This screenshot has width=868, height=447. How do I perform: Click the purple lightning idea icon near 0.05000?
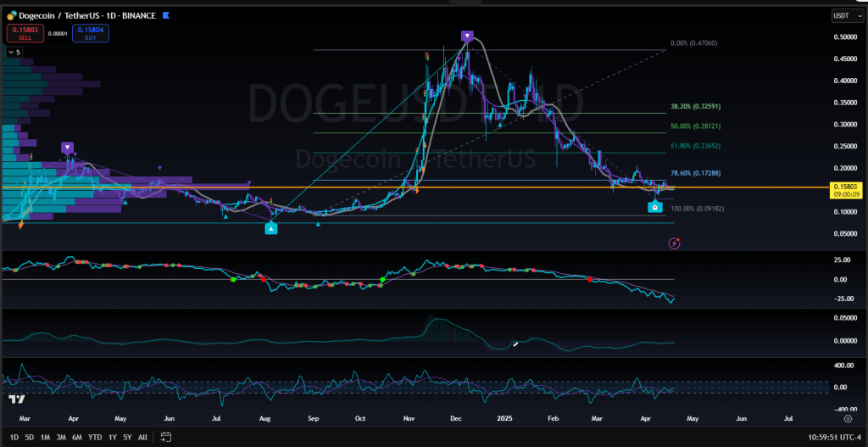675,243
